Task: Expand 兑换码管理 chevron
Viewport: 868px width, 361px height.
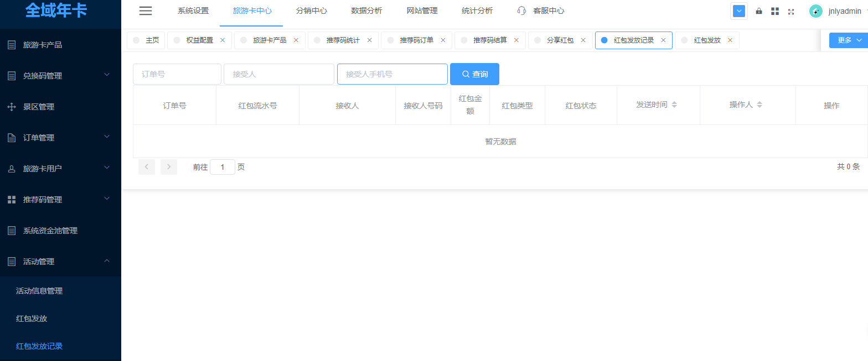Action: (x=107, y=75)
